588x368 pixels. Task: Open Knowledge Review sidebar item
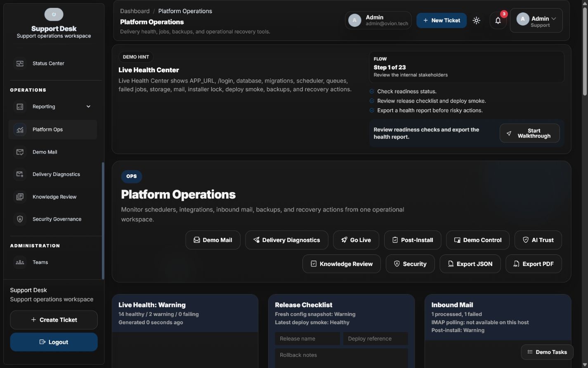coord(53,197)
